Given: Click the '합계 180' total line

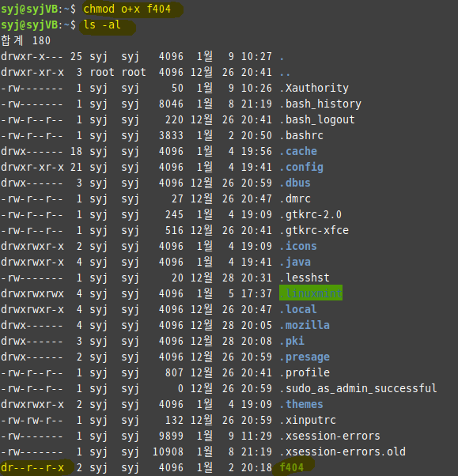Looking at the screenshot, I should click(26, 40).
